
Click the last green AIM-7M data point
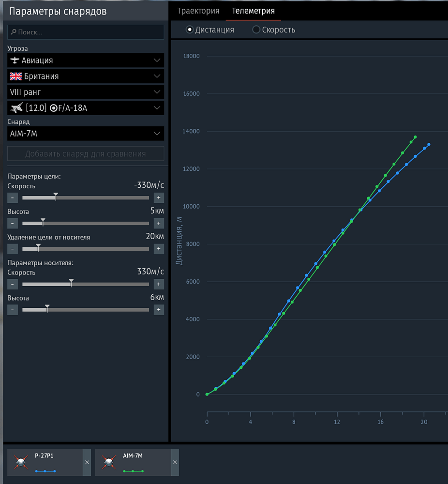click(415, 137)
